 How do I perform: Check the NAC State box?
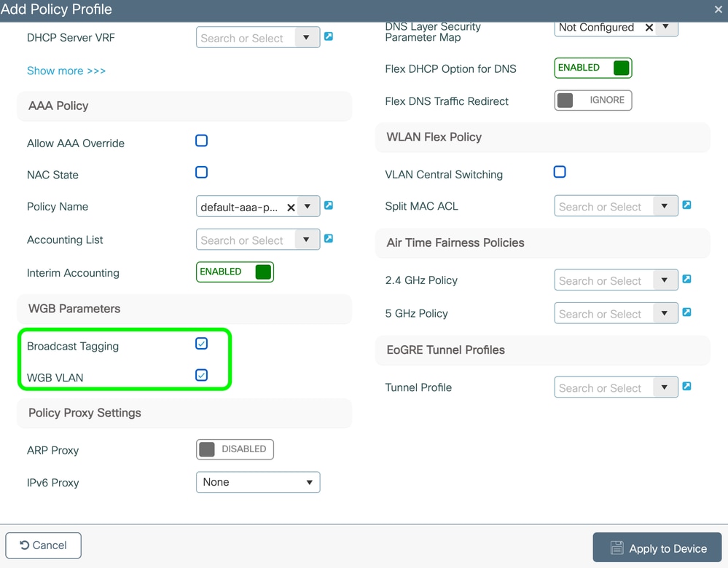[202, 172]
